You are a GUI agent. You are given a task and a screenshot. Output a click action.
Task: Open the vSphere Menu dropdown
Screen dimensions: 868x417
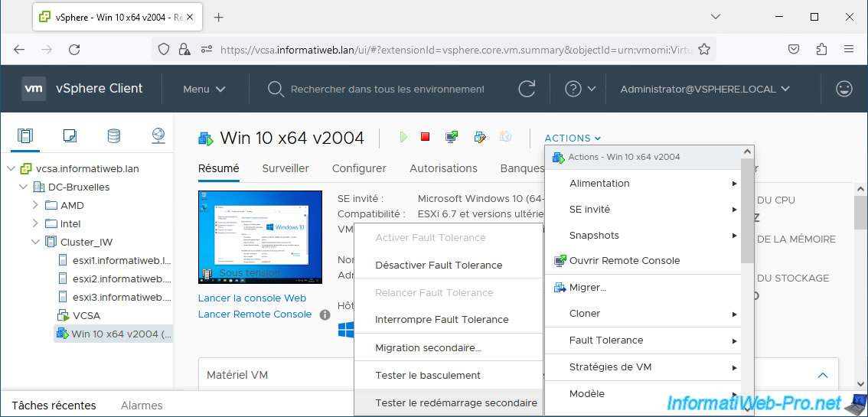[x=204, y=89]
